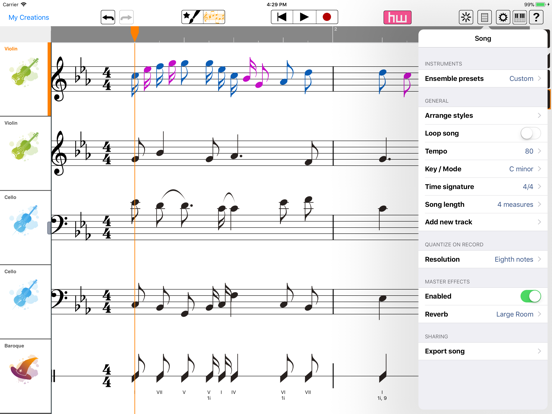Select the first blue note in Violin staff
The height and width of the screenshot is (414, 552).
click(135, 84)
